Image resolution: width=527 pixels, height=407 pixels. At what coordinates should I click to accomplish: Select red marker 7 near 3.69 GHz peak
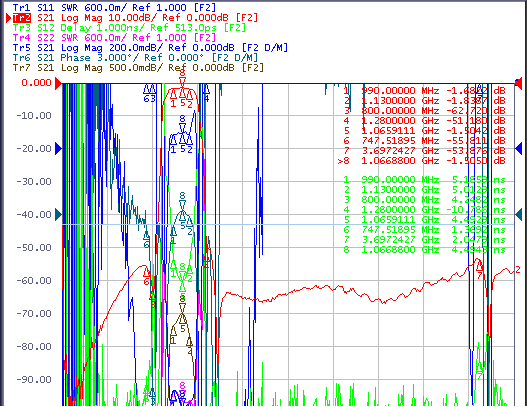(480, 270)
